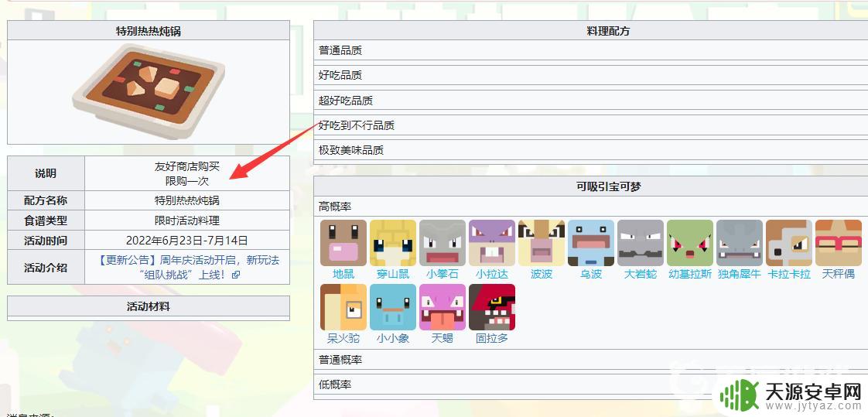Click the 穿山鼠 Pokémon icon
This screenshot has height=417, width=868.
pos(393,243)
